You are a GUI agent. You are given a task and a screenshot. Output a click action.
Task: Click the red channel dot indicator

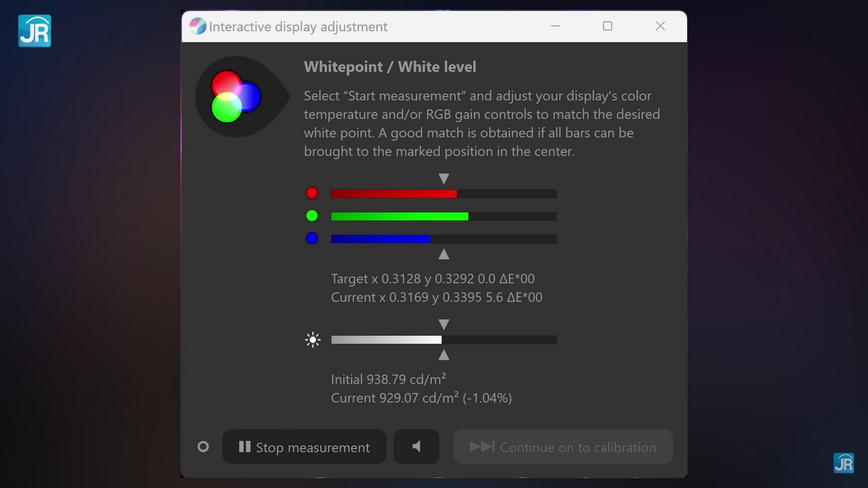(312, 193)
